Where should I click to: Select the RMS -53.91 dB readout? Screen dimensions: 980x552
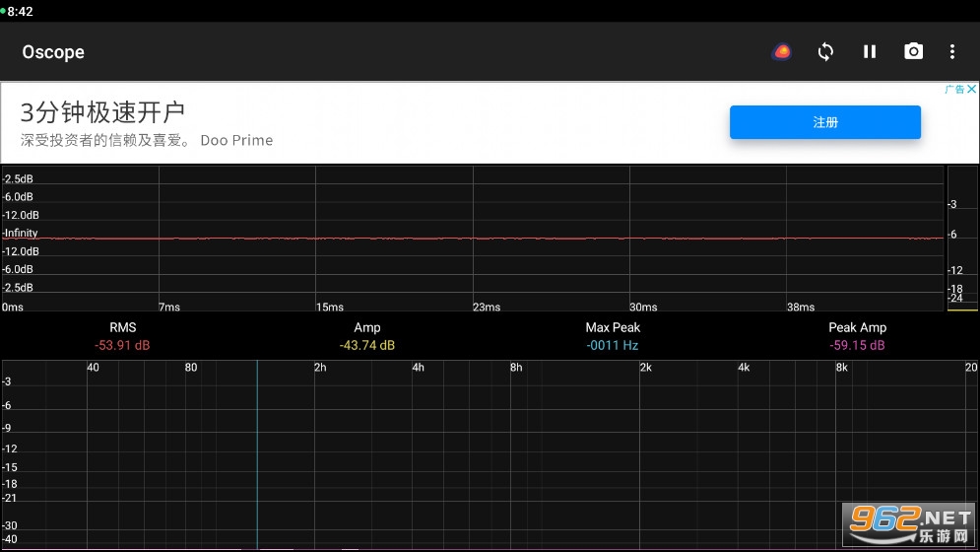(x=122, y=336)
